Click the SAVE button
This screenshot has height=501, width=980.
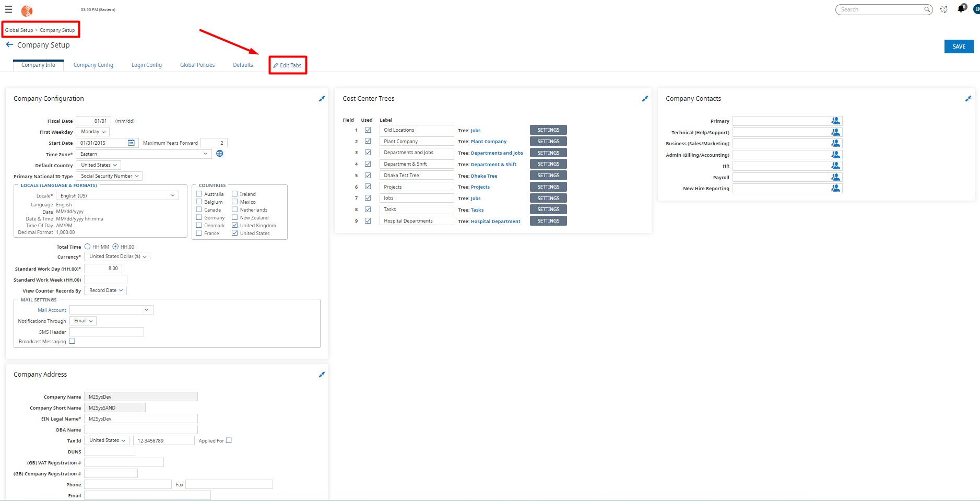(x=959, y=46)
